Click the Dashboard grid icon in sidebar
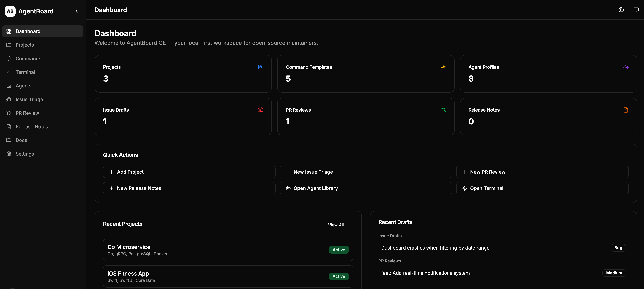The height and width of the screenshot is (289, 644). click(9, 31)
